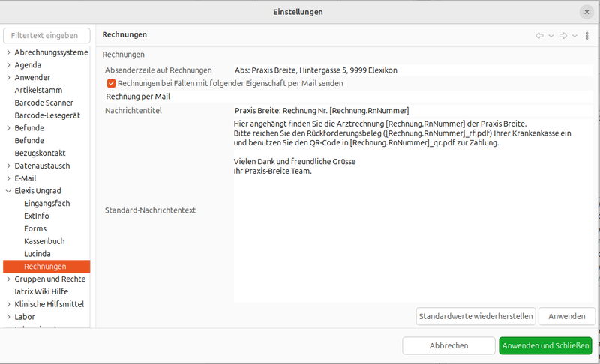Click the forward navigation arrow icon
Image resolution: width=600 pixels, height=364 pixels.
click(563, 35)
